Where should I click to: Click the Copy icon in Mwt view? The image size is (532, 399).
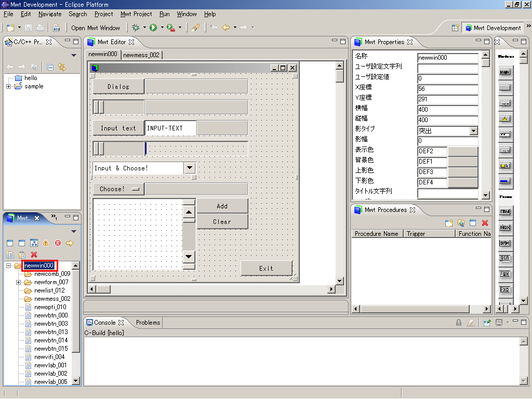[x=10, y=255]
